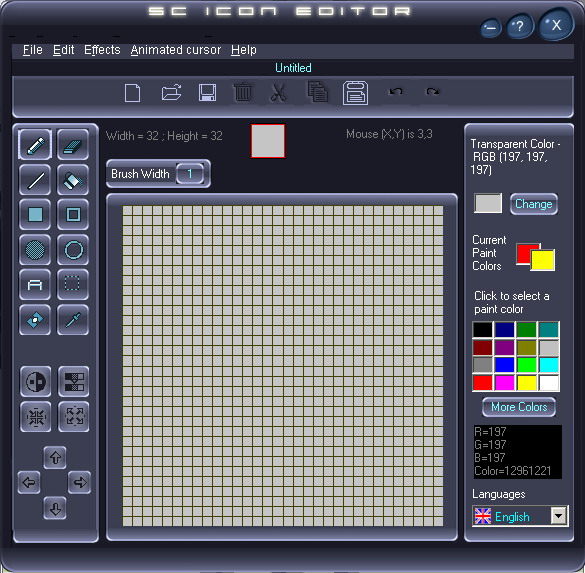Select the Text tool
The image size is (585, 573).
coord(35,285)
